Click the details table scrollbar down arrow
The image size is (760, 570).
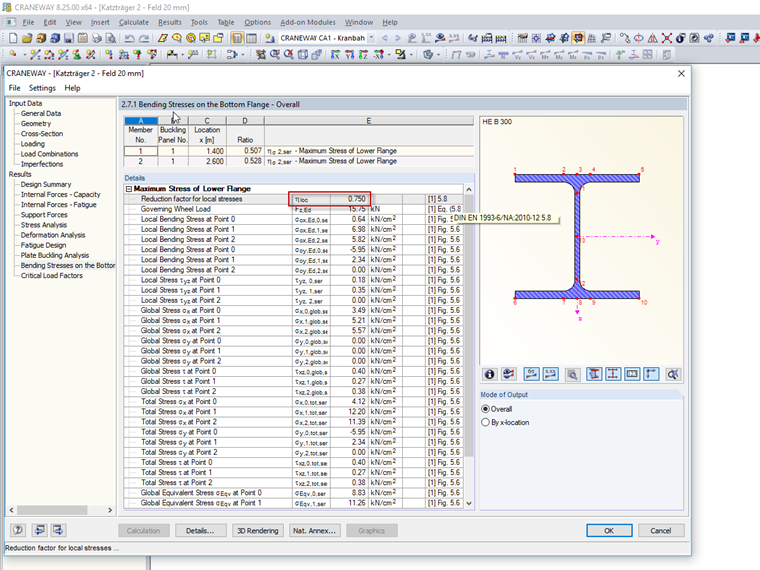pyautogui.click(x=469, y=503)
